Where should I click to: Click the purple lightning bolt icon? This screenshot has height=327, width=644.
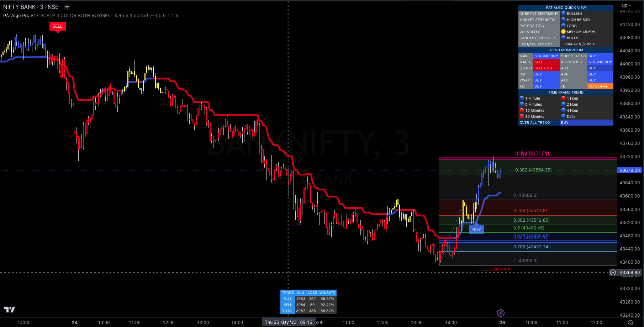point(501,313)
